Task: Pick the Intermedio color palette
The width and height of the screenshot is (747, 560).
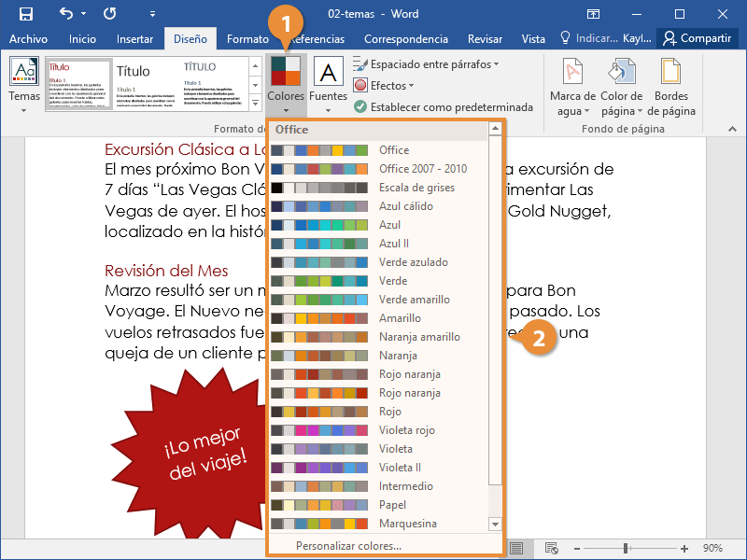Action: click(379, 486)
